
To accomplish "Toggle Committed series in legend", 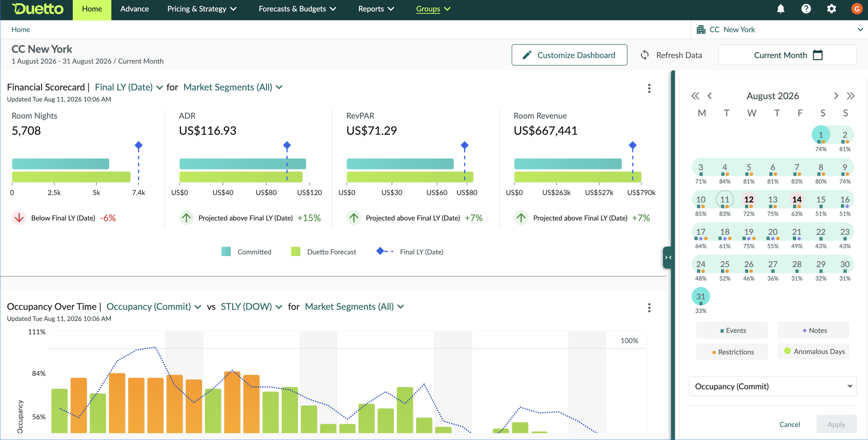I will [x=246, y=252].
